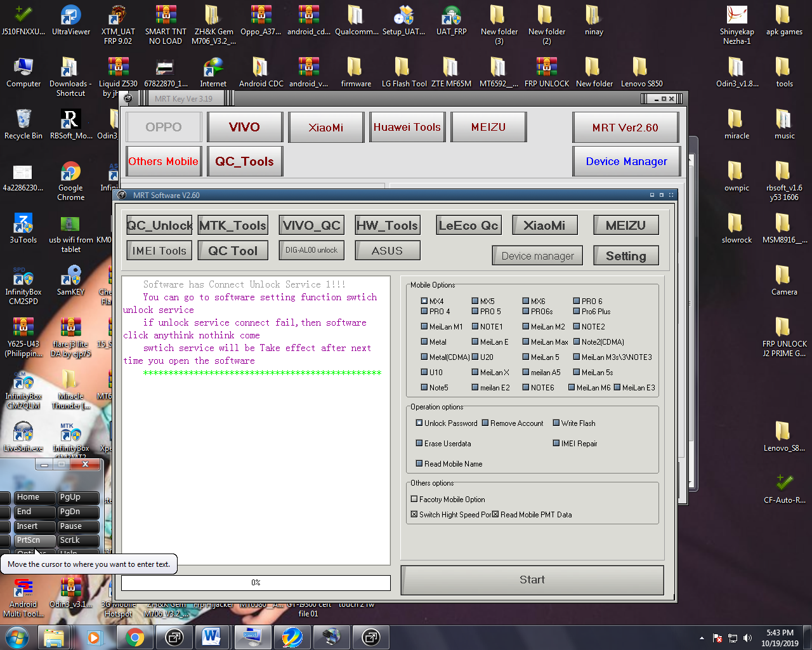Open the Camera folder icon
812x650 pixels.
coord(784,281)
